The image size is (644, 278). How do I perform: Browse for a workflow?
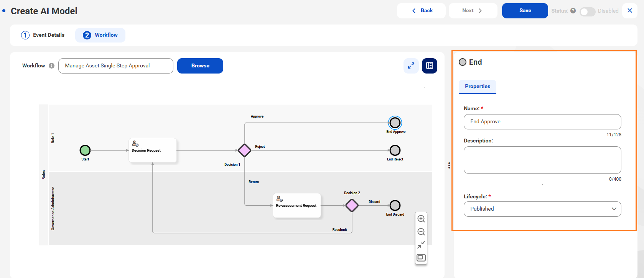tap(200, 66)
